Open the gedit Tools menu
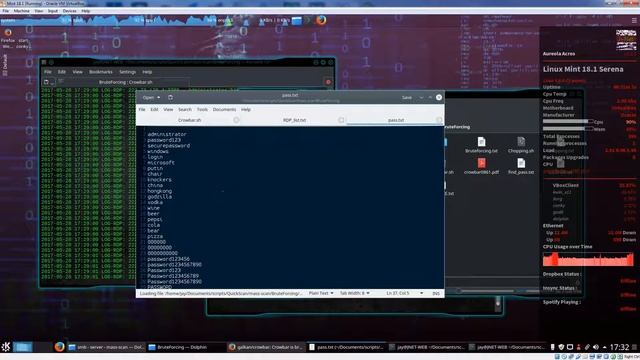The height and width of the screenshot is (360, 640). [x=202, y=109]
